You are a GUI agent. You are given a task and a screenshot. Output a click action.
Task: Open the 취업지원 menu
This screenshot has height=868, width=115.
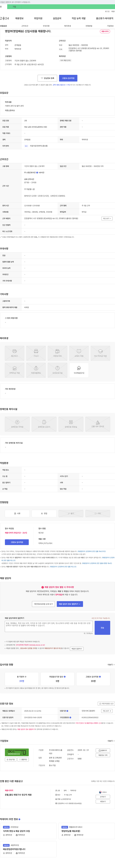coord(38,18)
